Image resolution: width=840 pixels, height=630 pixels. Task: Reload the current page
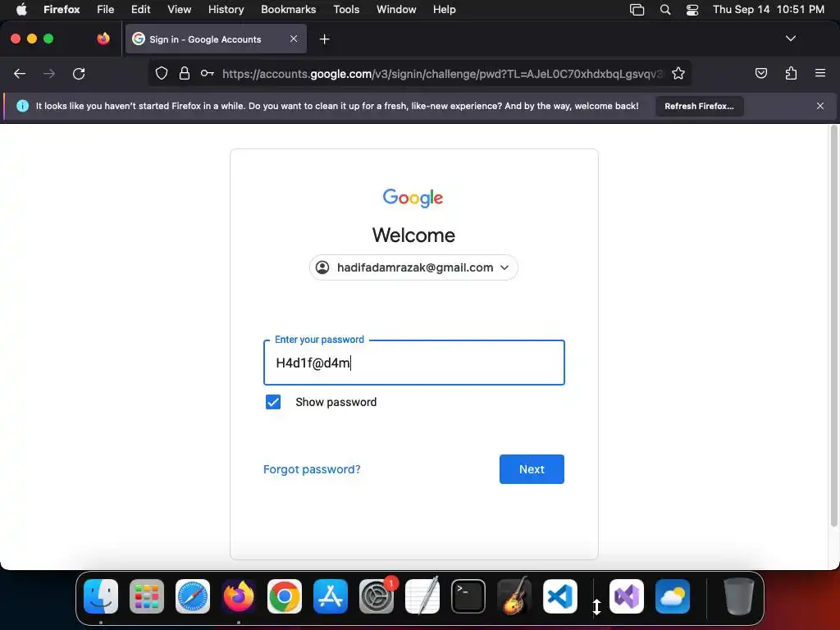point(79,73)
